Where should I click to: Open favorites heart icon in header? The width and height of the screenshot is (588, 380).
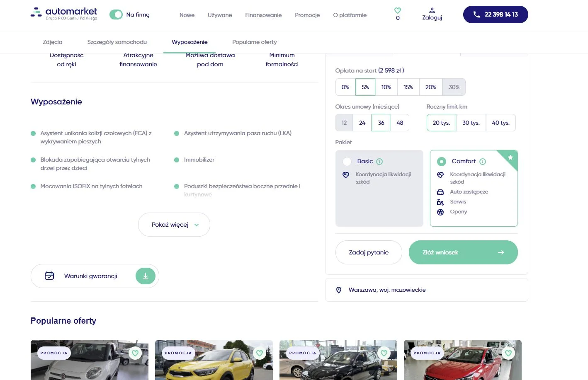pyautogui.click(x=397, y=11)
